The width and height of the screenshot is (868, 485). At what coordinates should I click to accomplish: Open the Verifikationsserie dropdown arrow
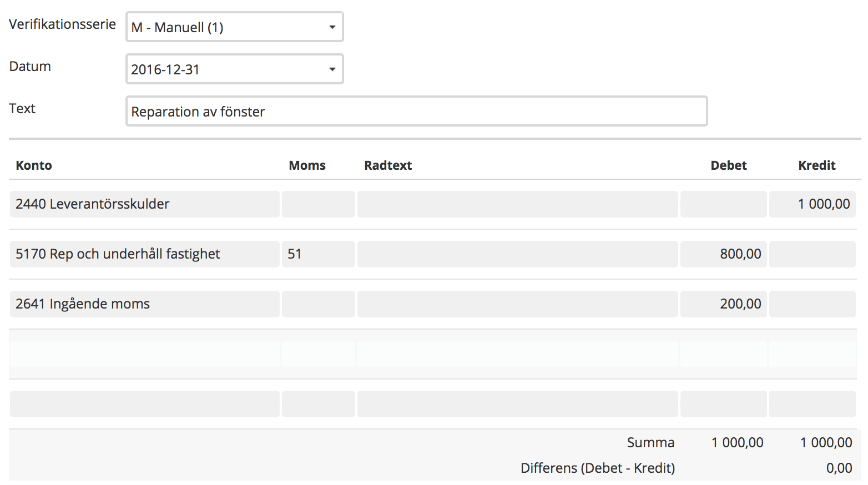pyautogui.click(x=332, y=27)
